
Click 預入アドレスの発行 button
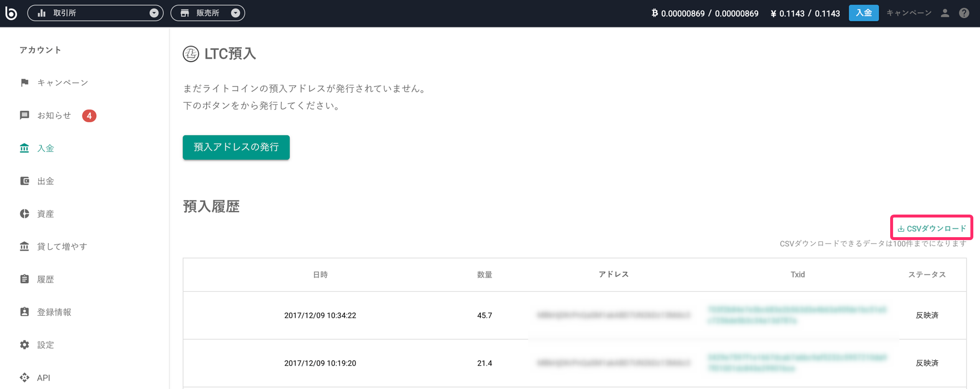(x=236, y=147)
